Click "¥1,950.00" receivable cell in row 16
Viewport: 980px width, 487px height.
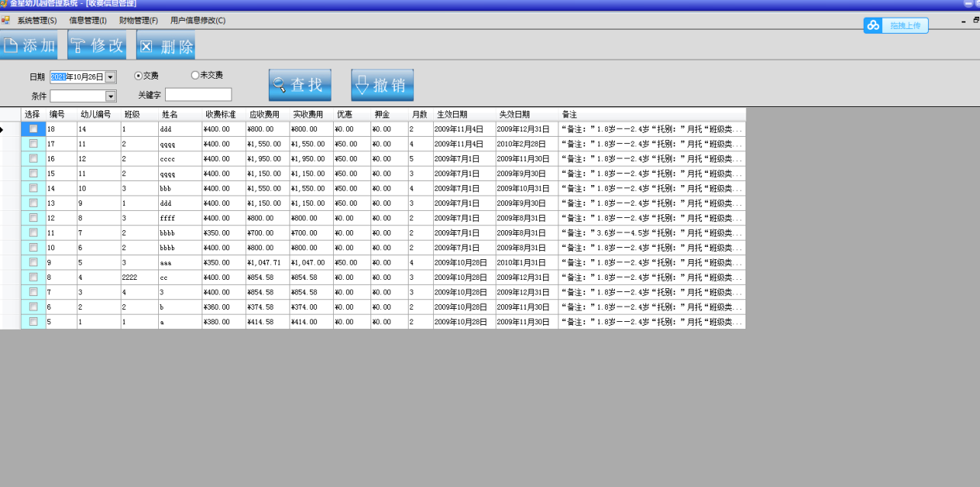[267, 158]
